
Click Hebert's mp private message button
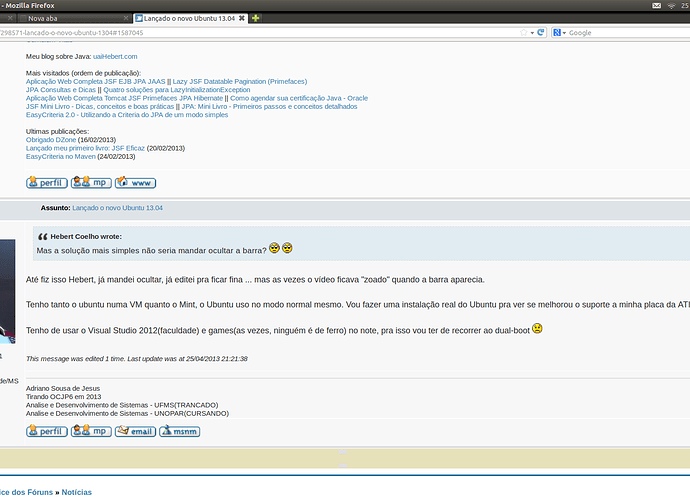point(91,182)
